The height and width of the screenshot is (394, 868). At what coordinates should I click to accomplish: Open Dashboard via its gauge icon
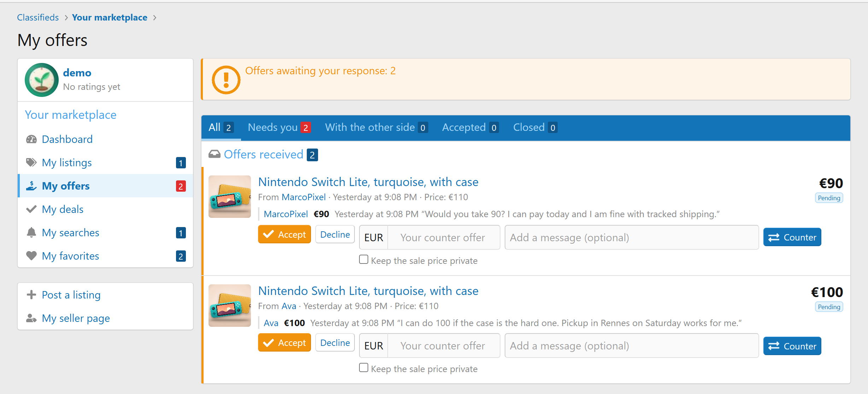[x=31, y=139]
